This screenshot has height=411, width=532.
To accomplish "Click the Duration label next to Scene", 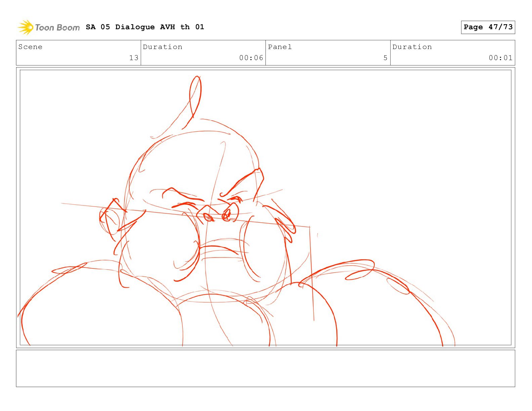I will point(163,47).
